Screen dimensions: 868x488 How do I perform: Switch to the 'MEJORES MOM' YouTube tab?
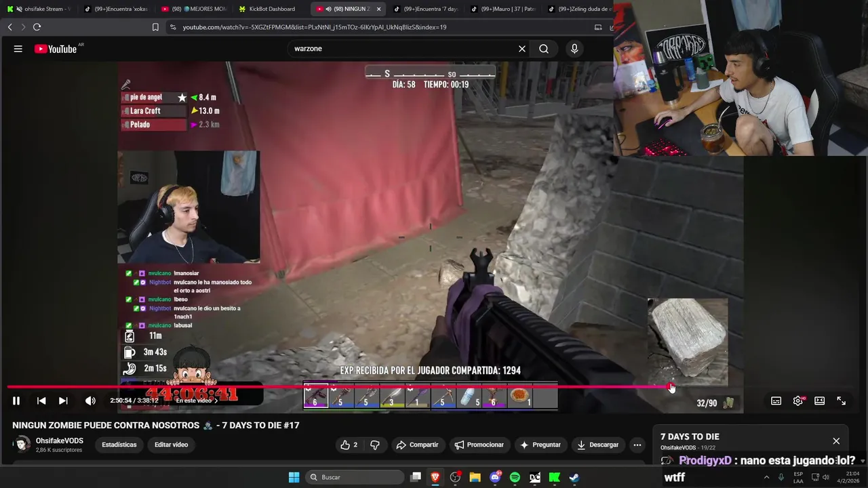[x=194, y=9]
